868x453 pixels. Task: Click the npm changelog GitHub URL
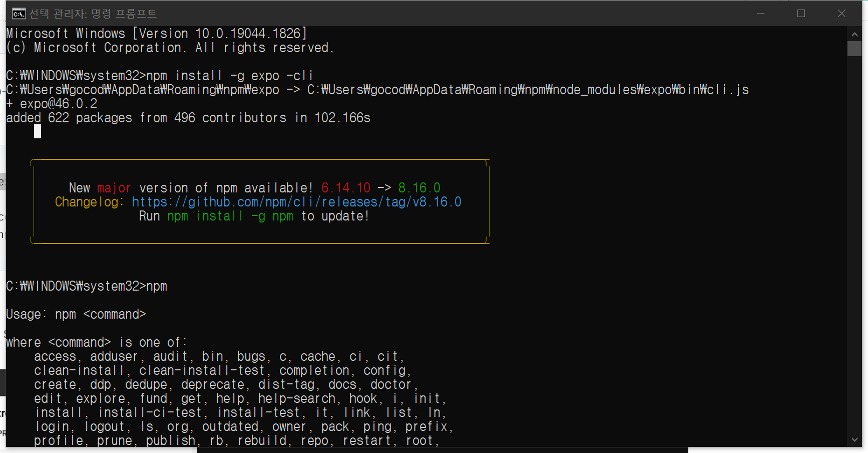[x=296, y=202]
